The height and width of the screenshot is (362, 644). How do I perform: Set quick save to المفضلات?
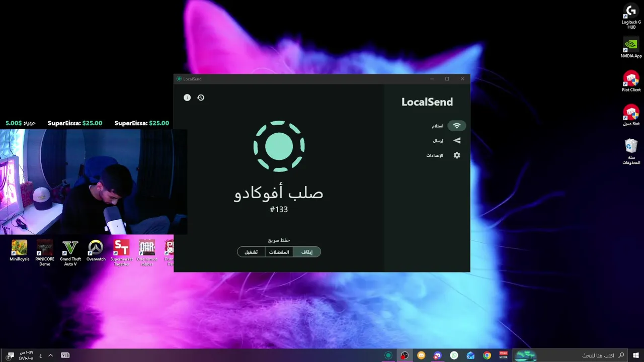[279, 252]
